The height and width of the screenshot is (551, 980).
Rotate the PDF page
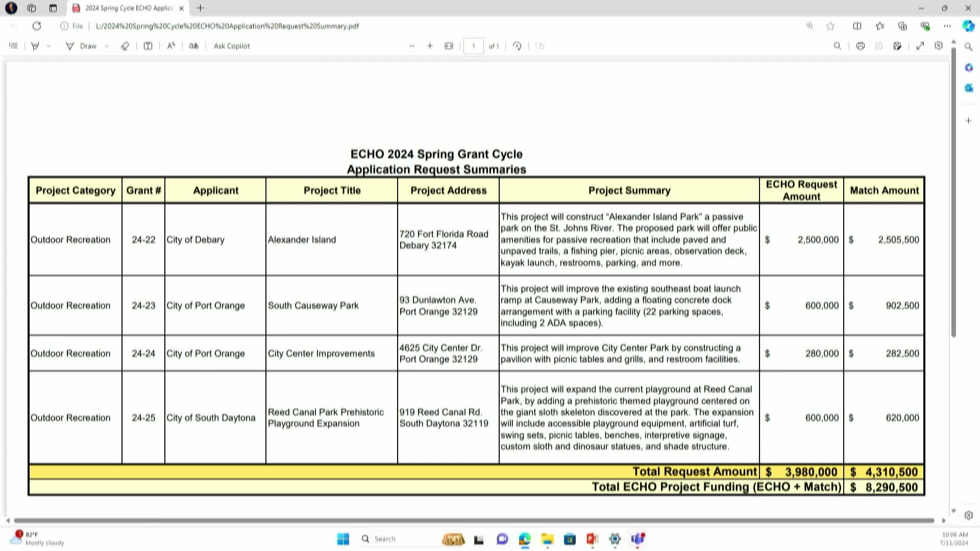coord(517,46)
